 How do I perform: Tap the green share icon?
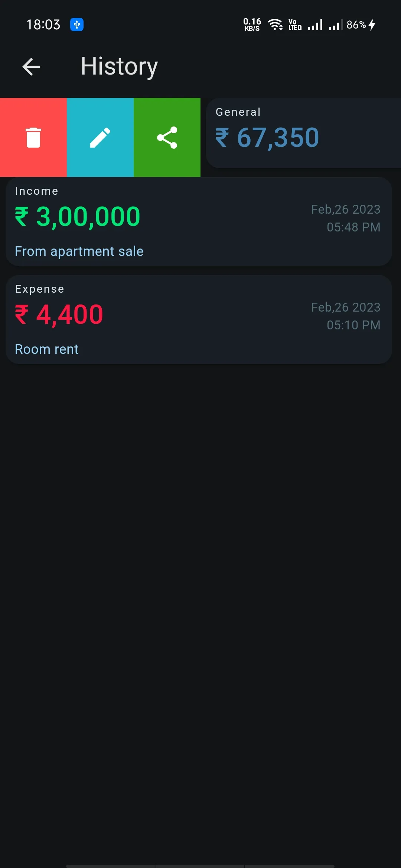coord(167,138)
